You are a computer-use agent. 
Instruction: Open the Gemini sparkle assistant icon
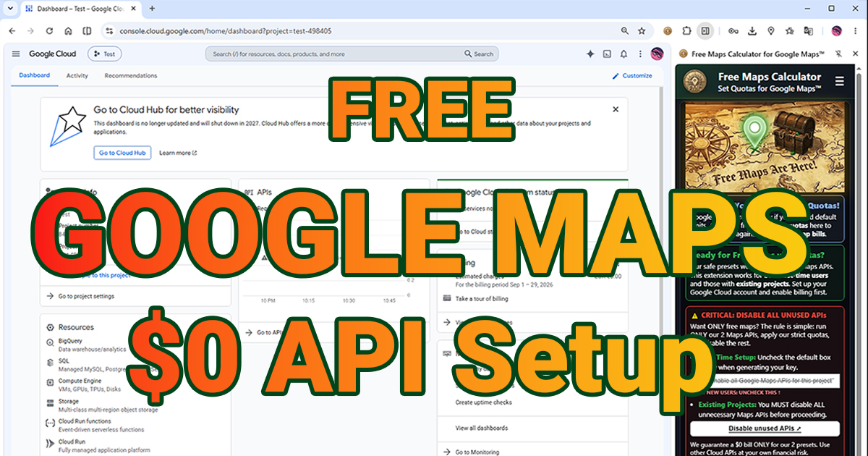590,54
